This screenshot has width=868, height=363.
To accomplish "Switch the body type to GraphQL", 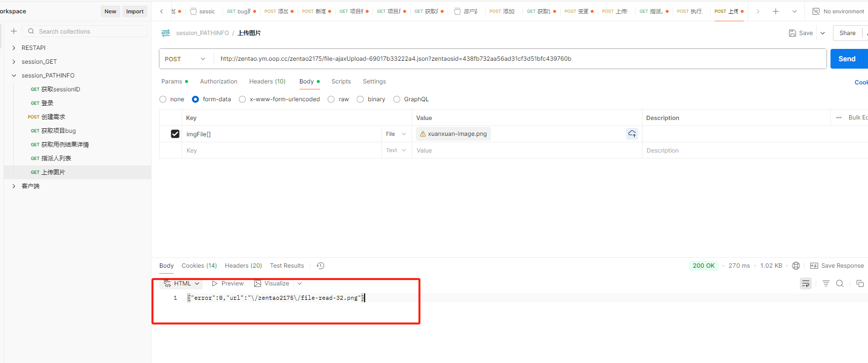I will pyautogui.click(x=397, y=99).
